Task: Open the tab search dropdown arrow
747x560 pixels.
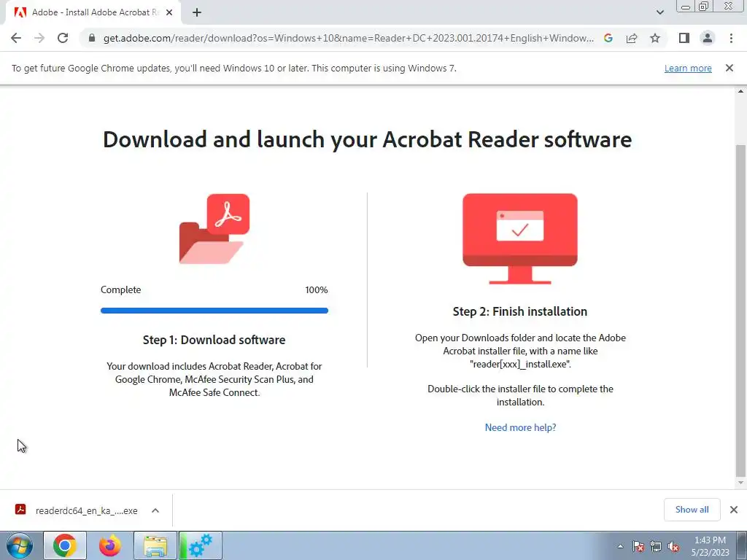Action: 659,12
